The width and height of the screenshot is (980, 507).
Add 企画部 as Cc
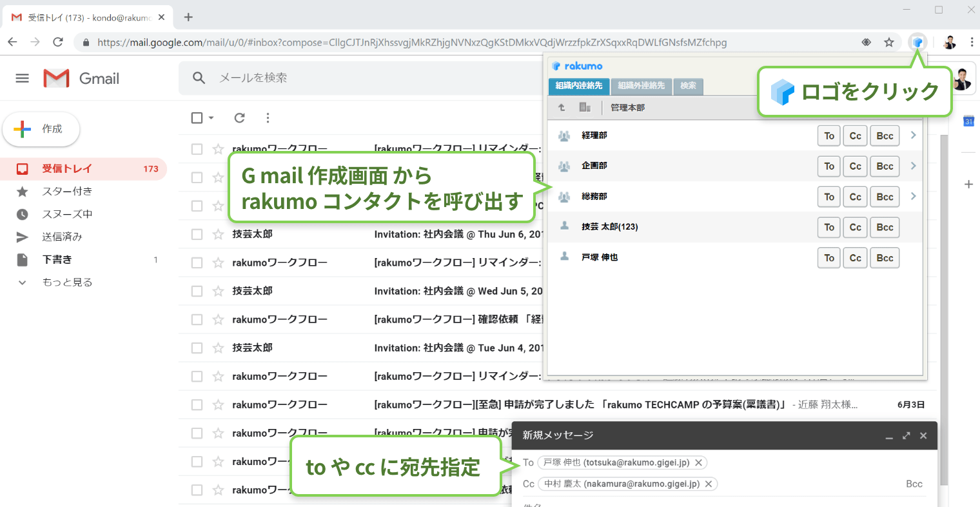click(x=855, y=166)
